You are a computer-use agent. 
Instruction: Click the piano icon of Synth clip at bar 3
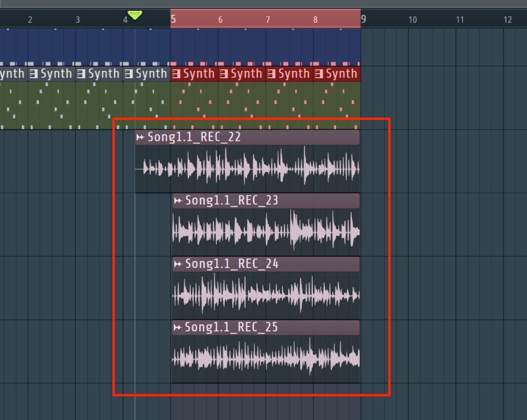(x=81, y=74)
